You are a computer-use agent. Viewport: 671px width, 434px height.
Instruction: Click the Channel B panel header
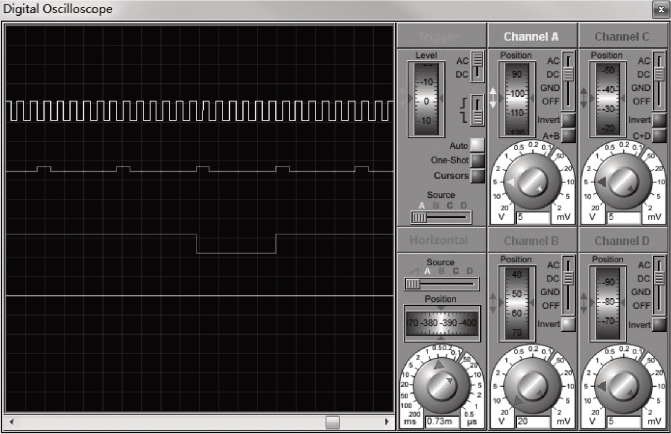531,240
